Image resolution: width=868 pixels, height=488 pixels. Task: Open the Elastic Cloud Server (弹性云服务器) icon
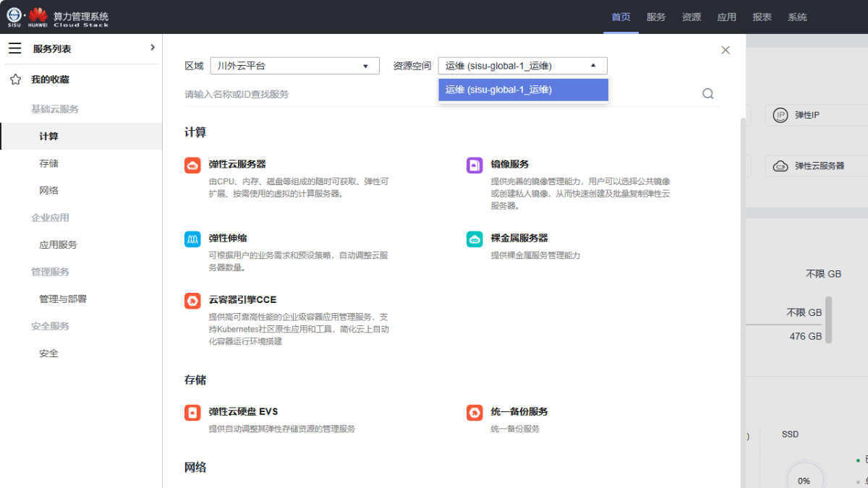192,166
